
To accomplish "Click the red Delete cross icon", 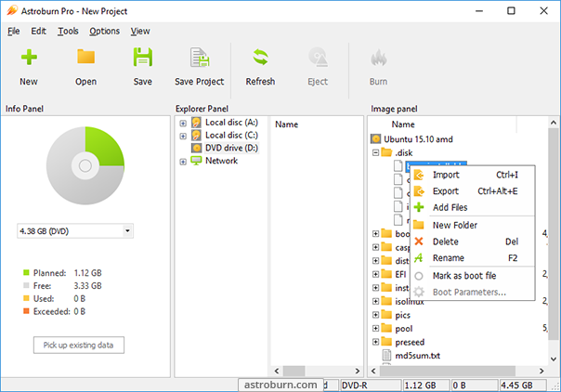I will [419, 242].
